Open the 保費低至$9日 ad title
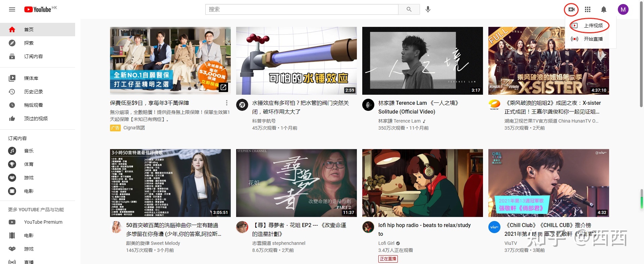Image resolution: width=644 pixels, height=264 pixels. [x=150, y=103]
